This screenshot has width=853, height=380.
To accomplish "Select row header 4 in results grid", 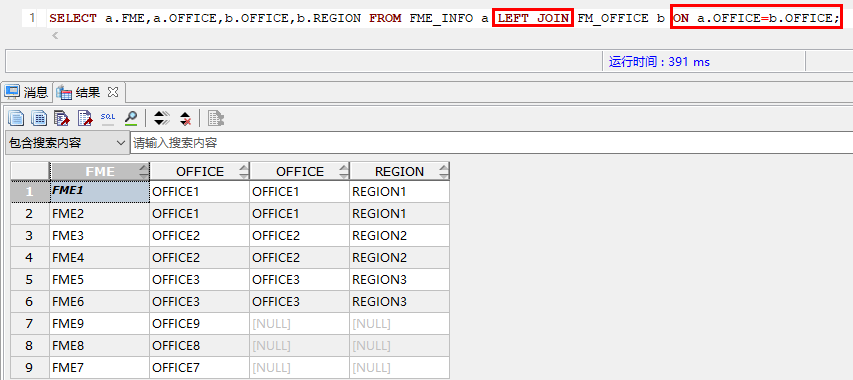I will [x=29, y=257].
